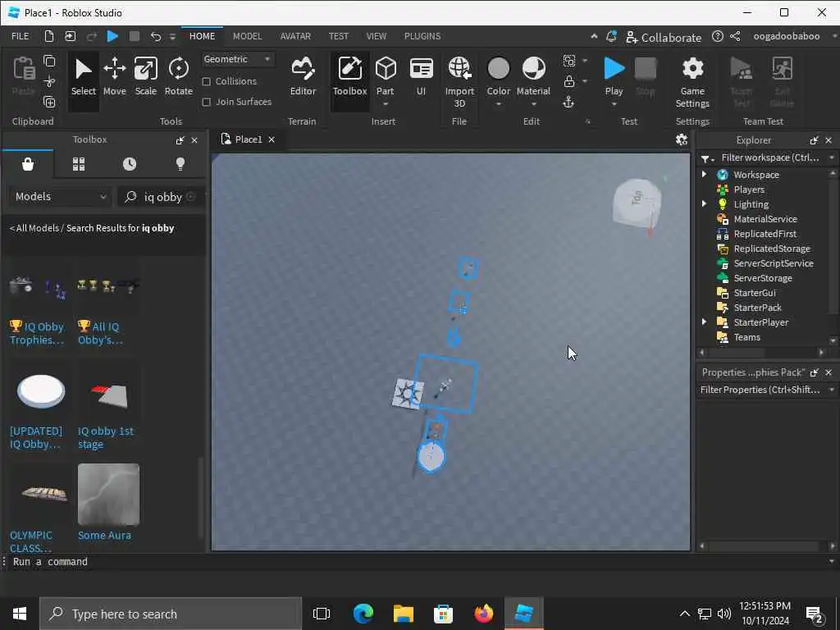Click Import 3D
Screen dimensions: 840x630
coord(459,81)
